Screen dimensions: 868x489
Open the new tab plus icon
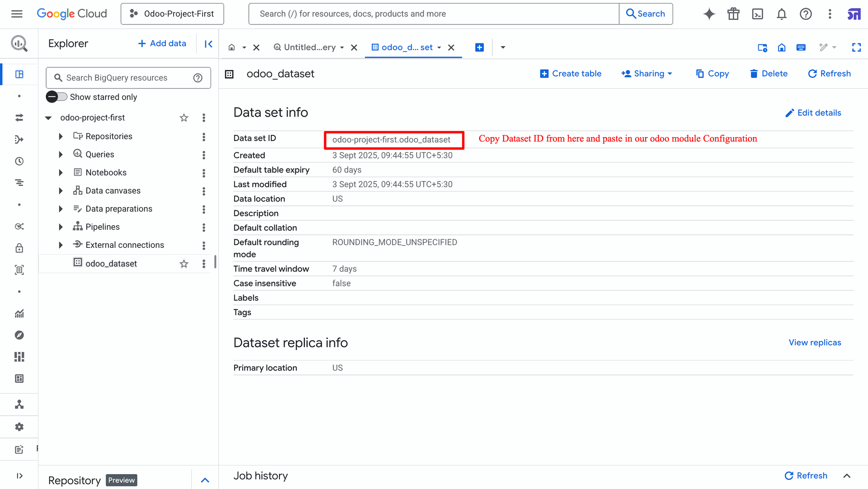[x=479, y=47]
